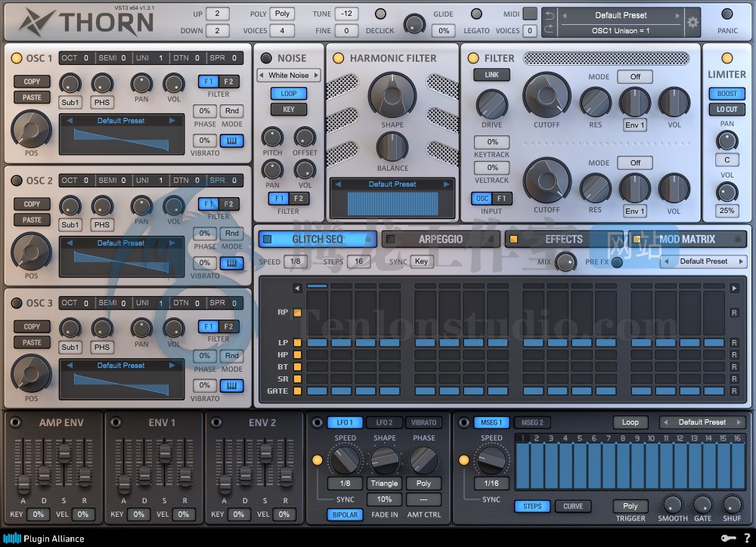756x547 pixels.
Task: Open lower filter MODE Off dropdown
Action: point(635,163)
